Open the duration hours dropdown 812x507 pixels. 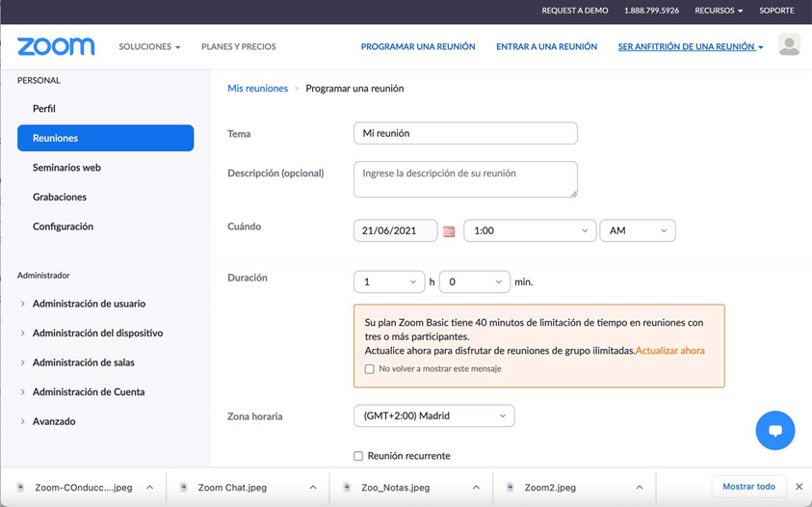tap(389, 282)
